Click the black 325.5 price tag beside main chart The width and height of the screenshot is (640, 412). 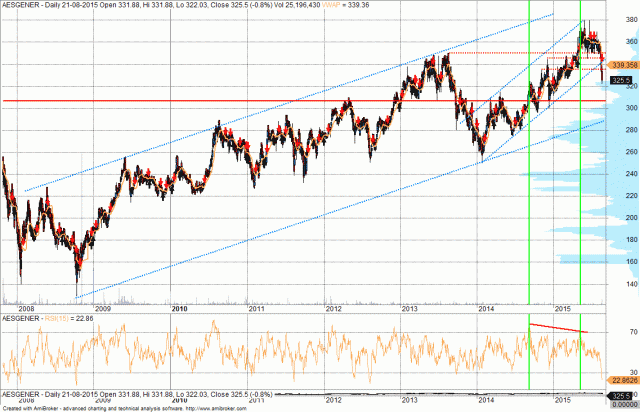point(621,80)
